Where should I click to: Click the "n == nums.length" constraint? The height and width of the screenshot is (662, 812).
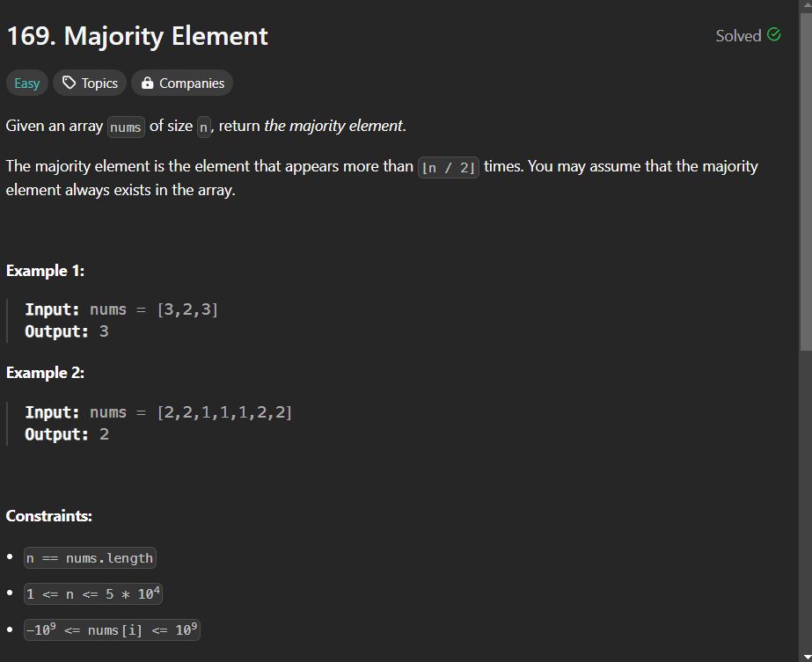click(90, 558)
